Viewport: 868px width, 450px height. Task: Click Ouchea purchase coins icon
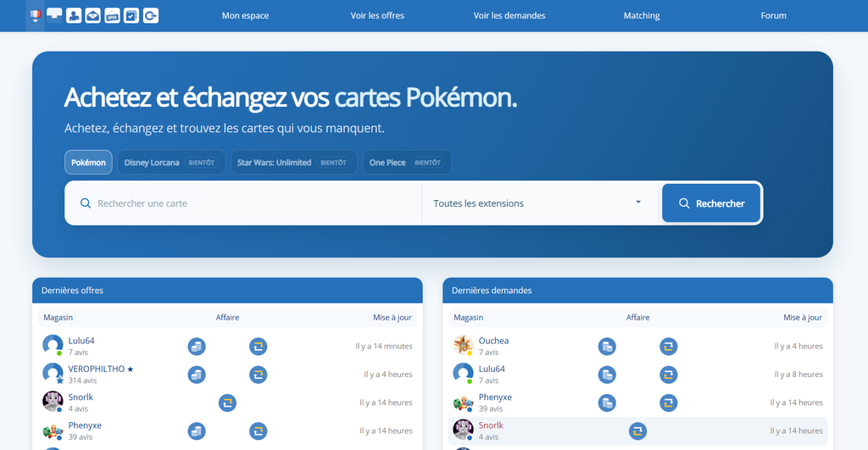click(x=607, y=347)
